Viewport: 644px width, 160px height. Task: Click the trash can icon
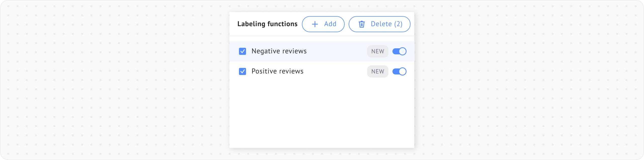click(x=361, y=24)
